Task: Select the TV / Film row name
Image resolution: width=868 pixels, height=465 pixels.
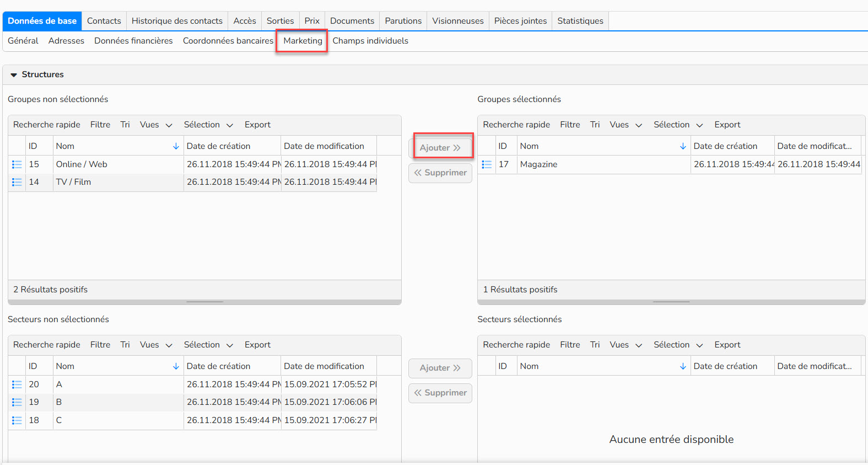Action: [73, 182]
